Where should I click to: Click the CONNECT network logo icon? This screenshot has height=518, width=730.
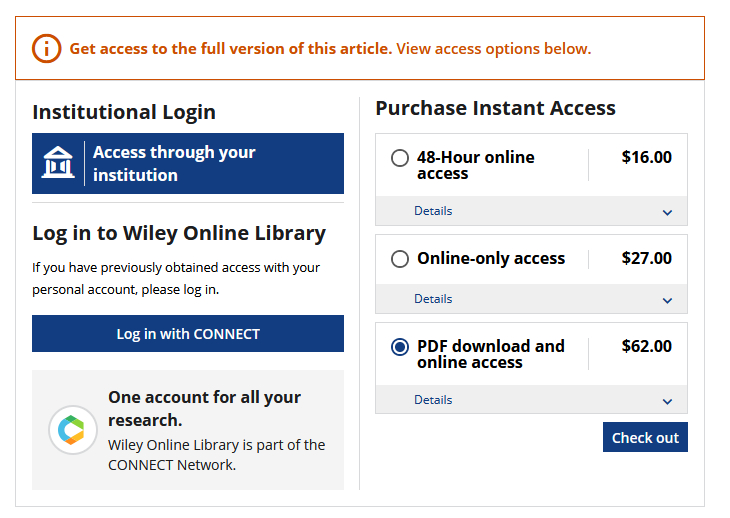point(72,430)
